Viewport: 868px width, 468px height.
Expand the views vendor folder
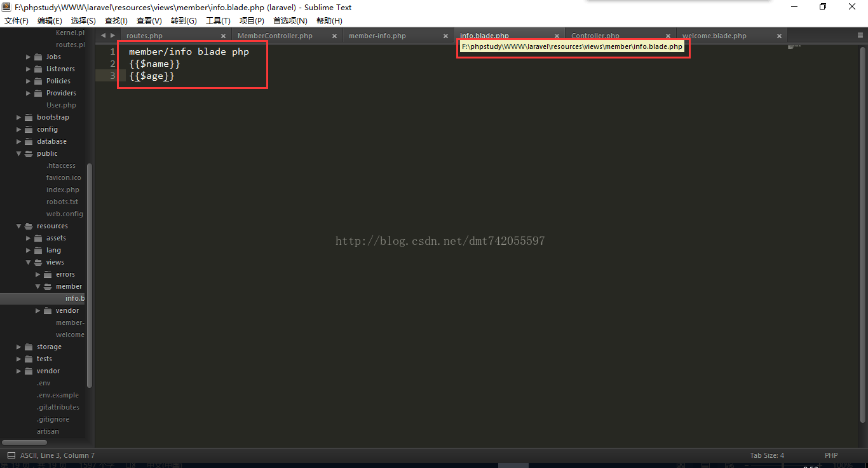point(38,310)
